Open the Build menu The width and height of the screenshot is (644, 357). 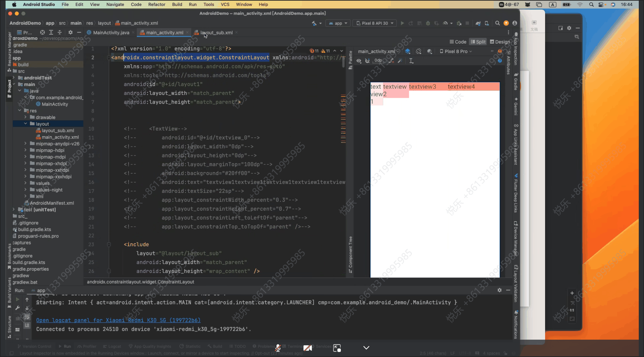point(177,4)
